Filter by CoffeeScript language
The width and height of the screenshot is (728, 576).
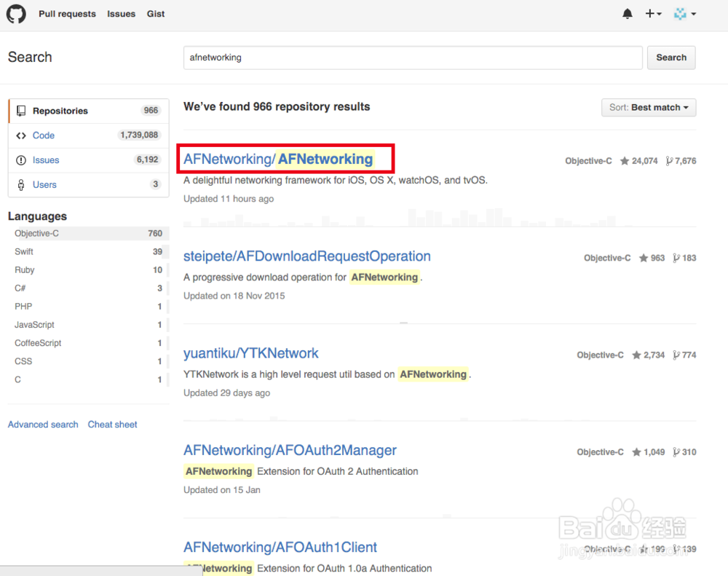[89, 343]
